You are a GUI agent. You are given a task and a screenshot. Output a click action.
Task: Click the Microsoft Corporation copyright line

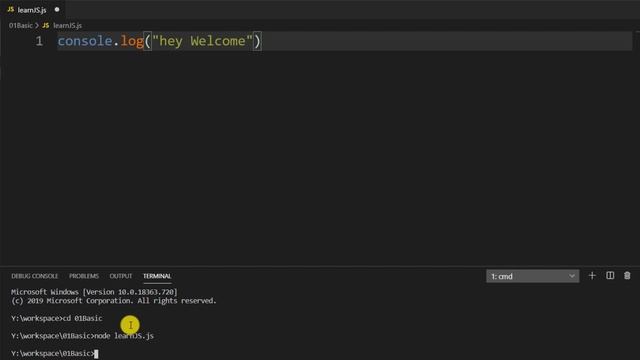(x=114, y=301)
